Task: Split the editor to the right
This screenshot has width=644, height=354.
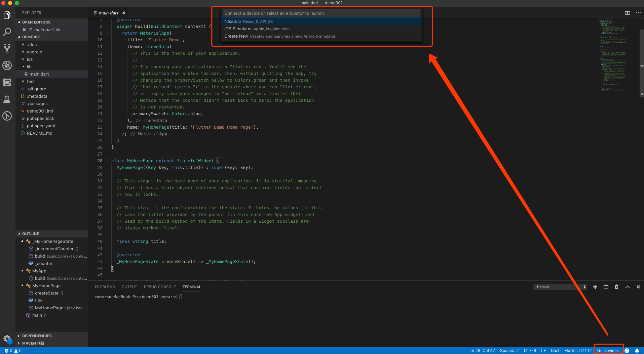Action: [628, 13]
